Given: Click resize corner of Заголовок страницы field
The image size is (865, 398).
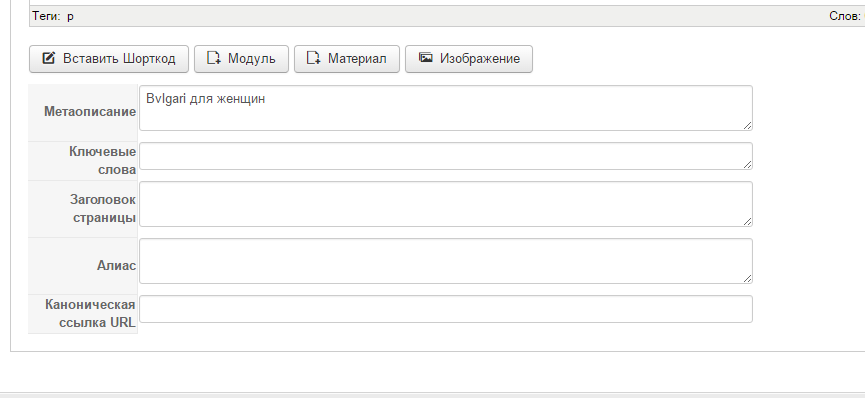Looking at the screenshot, I should [x=747, y=221].
